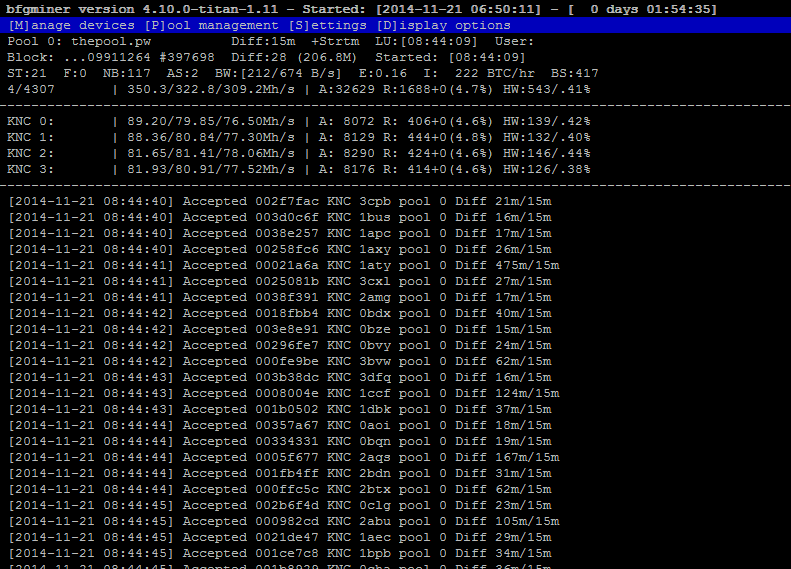The height and width of the screenshot is (569, 791).
Task: Click KNC 0 hardware errors HW:139/.42%
Action: (546, 122)
